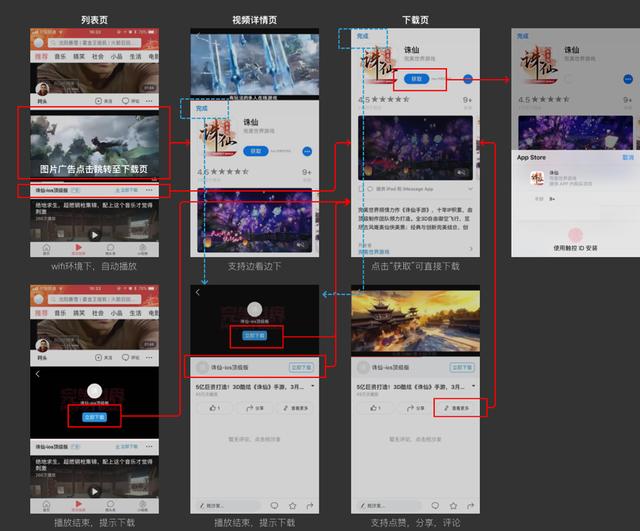Image resolution: width=640 pixels, height=531 pixels.
Task: Expand video title arrow on bottom-right page
Action: [x=474, y=385]
